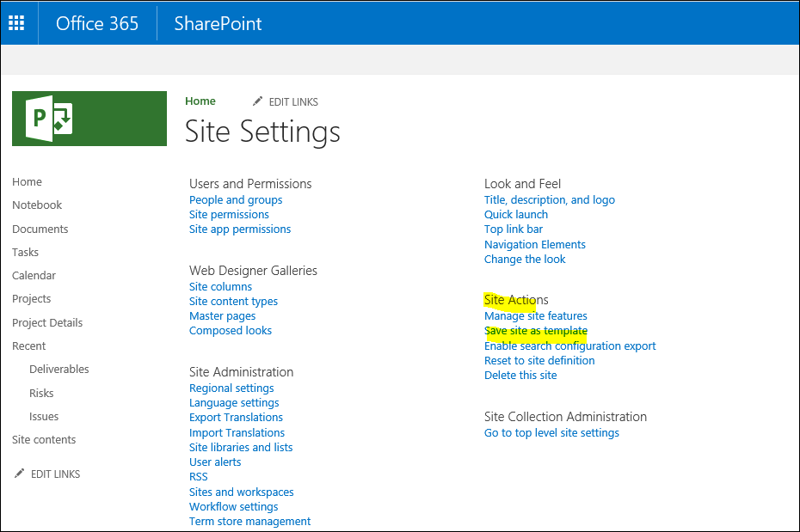The width and height of the screenshot is (800, 532).
Task: Open Site contents in the sidebar
Action: pyautogui.click(x=44, y=440)
